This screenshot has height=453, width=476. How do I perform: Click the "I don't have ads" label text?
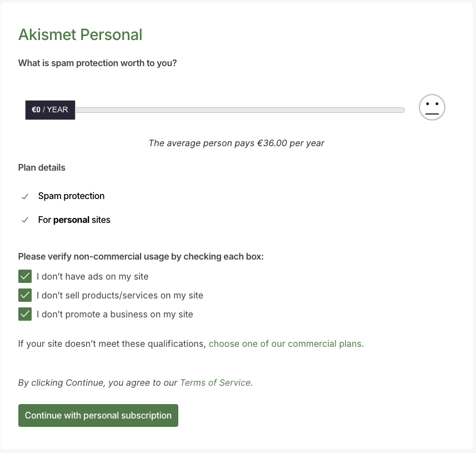point(93,276)
